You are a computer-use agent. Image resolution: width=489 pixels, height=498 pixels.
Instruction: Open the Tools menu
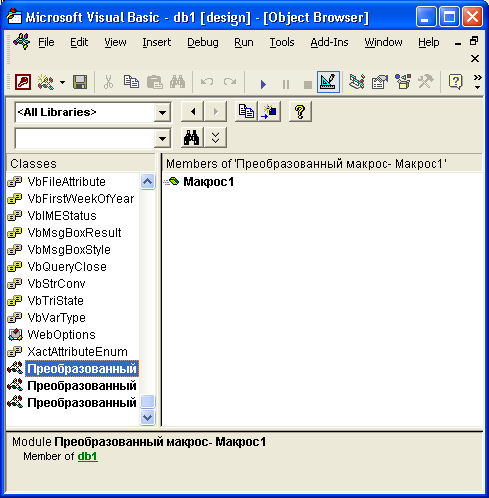pyautogui.click(x=282, y=42)
